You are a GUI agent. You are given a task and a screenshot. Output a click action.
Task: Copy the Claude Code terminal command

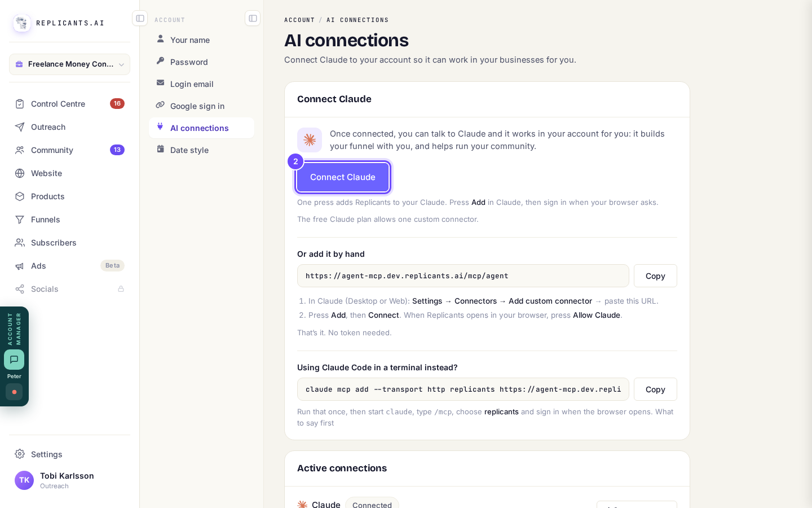click(655, 389)
